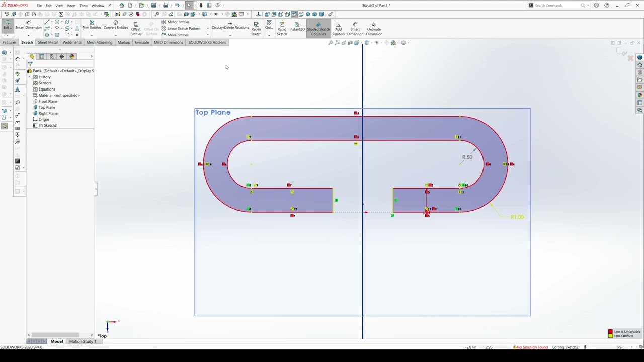644x362 pixels.
Task: Select Origin in the feature tree
Action: pyautogui.click(x=44, y=119)
